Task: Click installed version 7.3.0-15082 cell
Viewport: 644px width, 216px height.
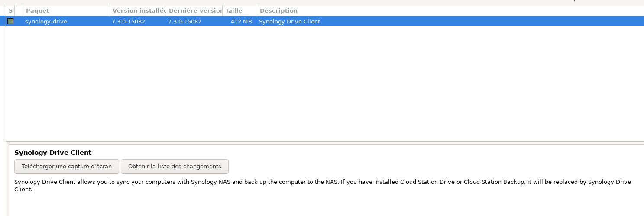Action: tap(128, 21)
